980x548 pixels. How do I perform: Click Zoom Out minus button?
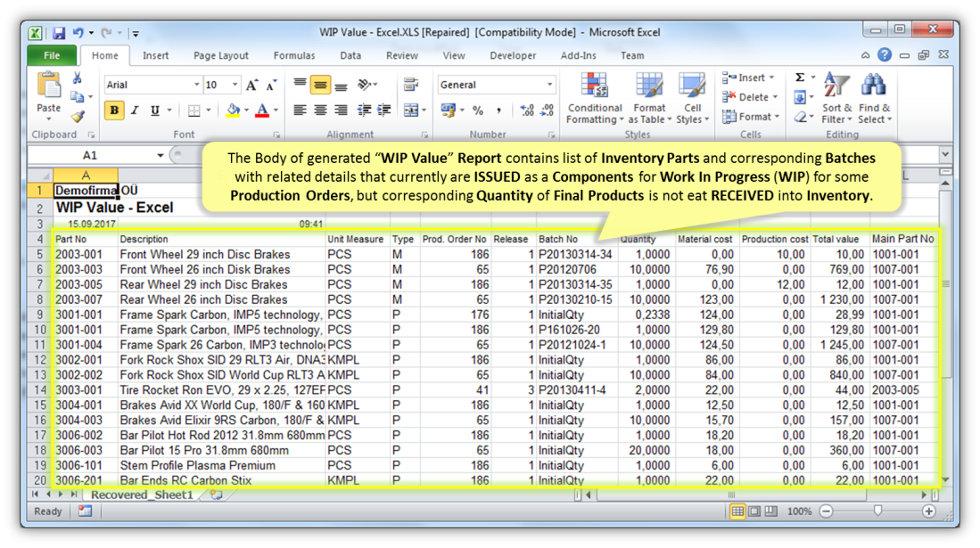(x=826, y=511)
